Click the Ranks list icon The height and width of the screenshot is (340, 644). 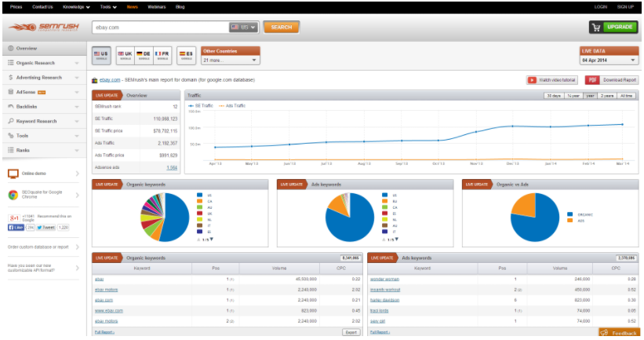pos(11,150)
